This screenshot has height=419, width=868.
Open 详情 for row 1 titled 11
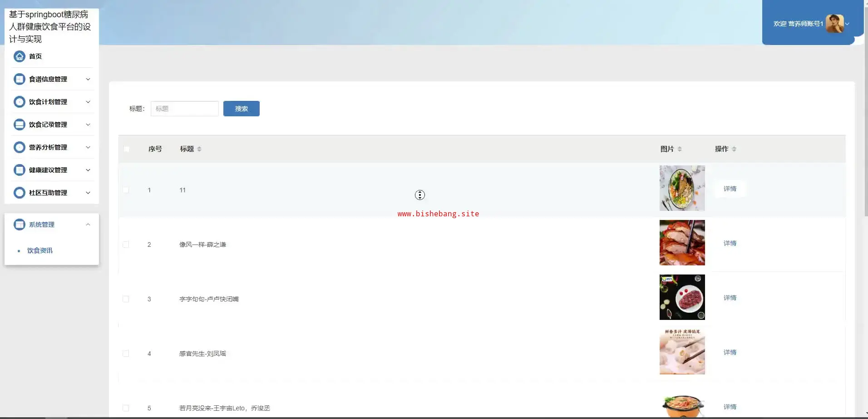pyautogui.click(x=730, y=189)
